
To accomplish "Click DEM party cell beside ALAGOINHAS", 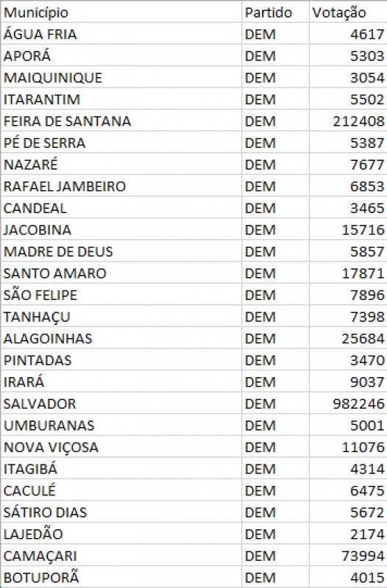I will [275, 338].
